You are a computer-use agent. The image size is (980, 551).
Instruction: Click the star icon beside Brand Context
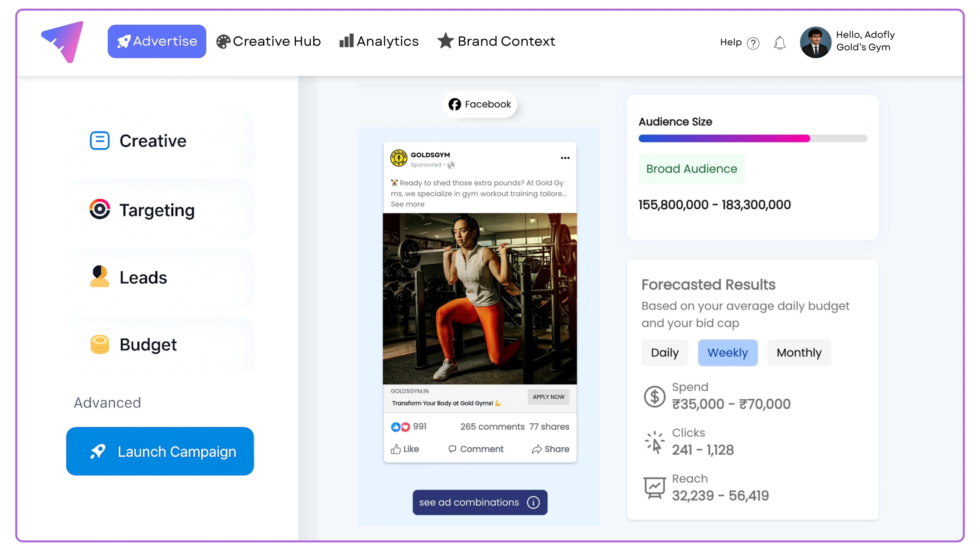click(x=445, y=41)
